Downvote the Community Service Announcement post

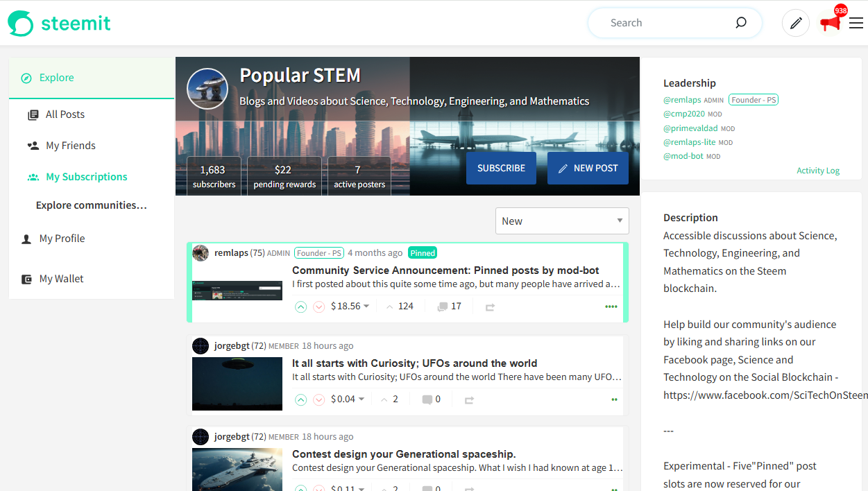(x=318, y=307)
